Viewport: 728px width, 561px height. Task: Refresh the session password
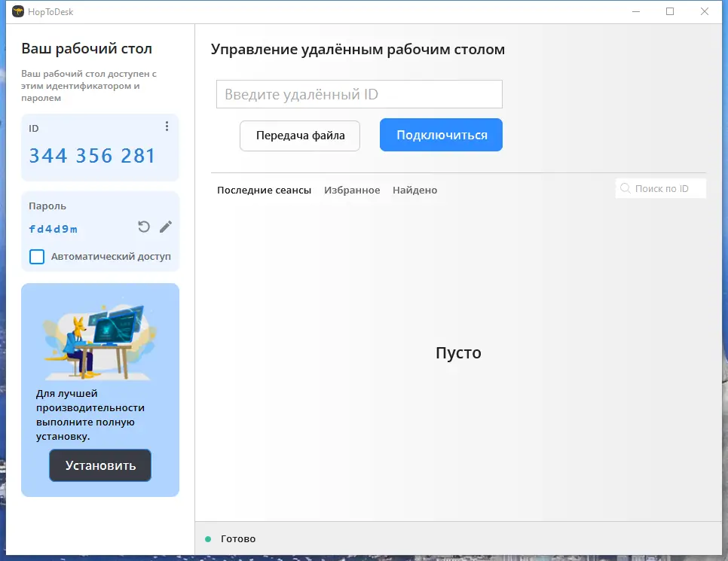(143, 226)
